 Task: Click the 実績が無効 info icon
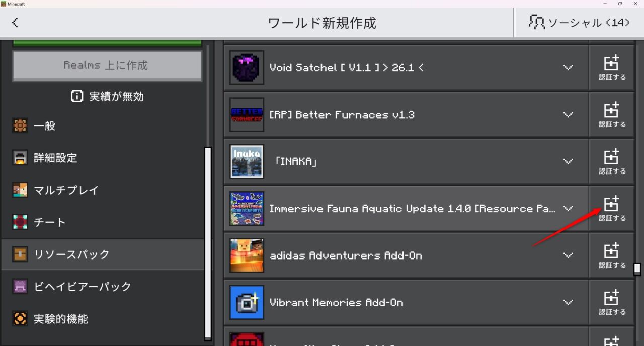tap(77, 96)
